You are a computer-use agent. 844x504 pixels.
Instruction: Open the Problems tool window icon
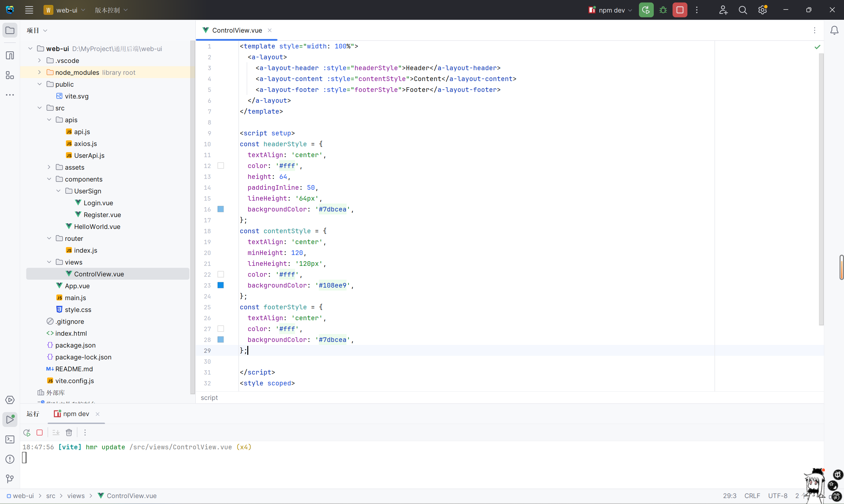tap(10, 459)
